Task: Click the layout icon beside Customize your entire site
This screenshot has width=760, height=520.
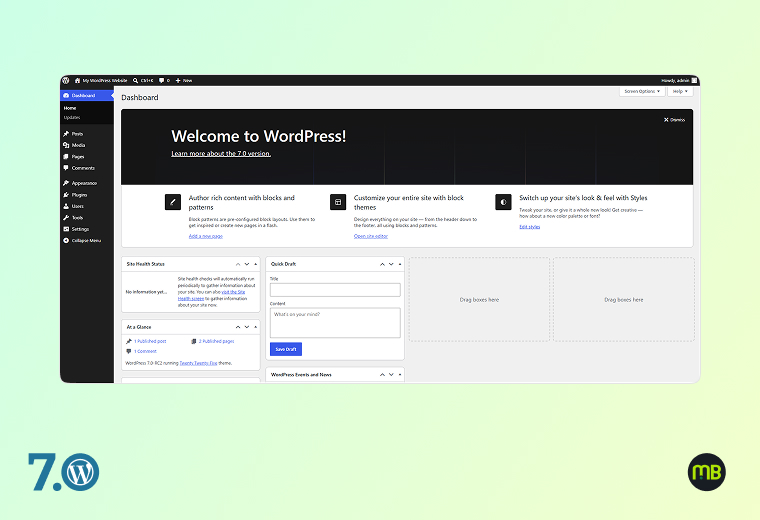Action: (338, 202)
